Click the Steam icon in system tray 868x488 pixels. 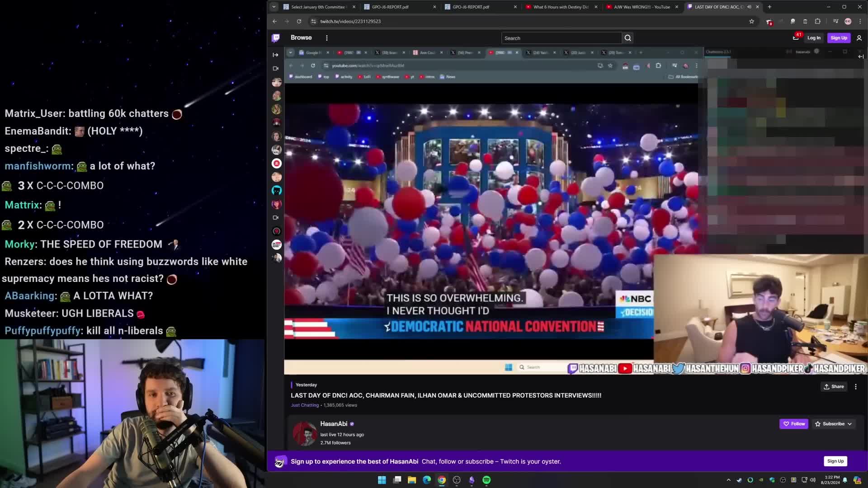point(739,480)
